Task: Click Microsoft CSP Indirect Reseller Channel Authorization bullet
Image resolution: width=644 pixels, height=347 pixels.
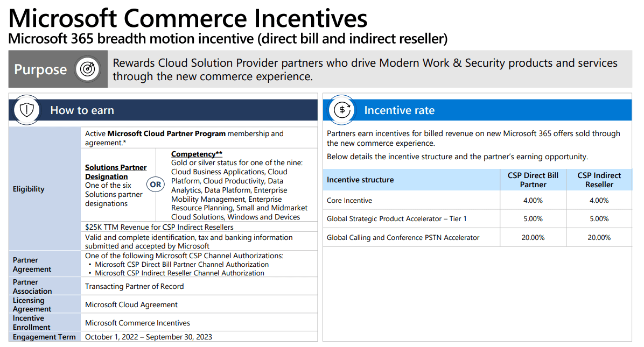Action: click(x=179, y=273)
